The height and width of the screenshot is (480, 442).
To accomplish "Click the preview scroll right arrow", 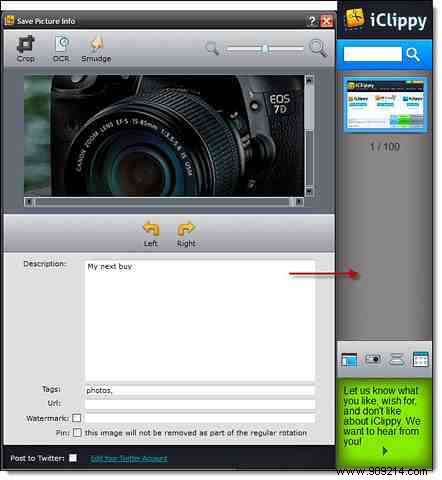I will [x=299, y=202].
